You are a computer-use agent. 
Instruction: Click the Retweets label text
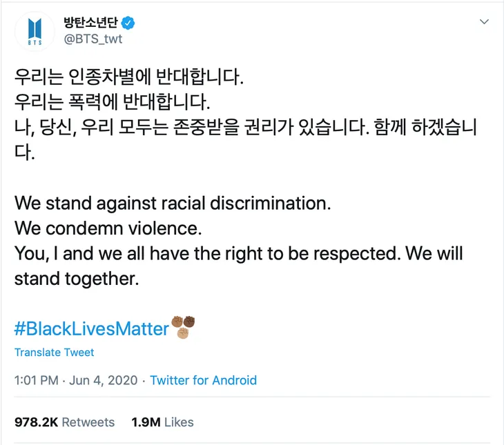(x=88, y=422)
